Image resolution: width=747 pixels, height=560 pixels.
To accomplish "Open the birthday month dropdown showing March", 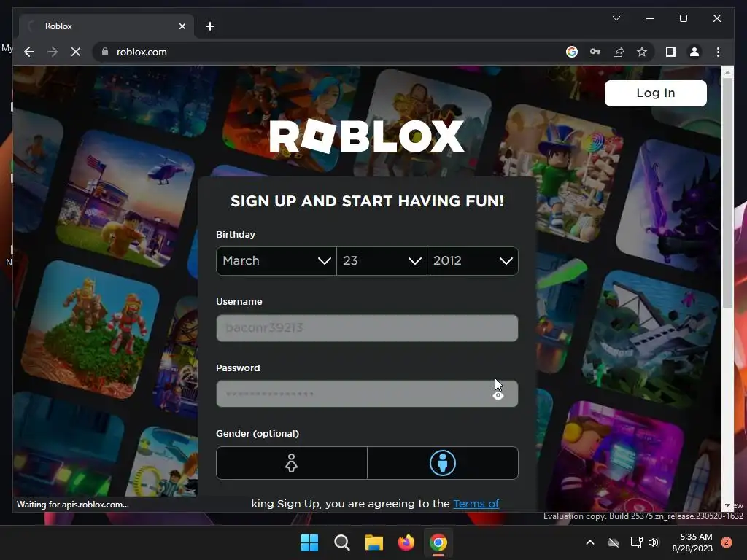I will point(276,261).
